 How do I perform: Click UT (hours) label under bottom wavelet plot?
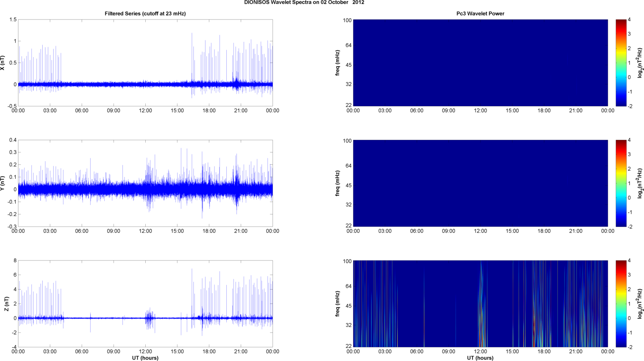480,358
